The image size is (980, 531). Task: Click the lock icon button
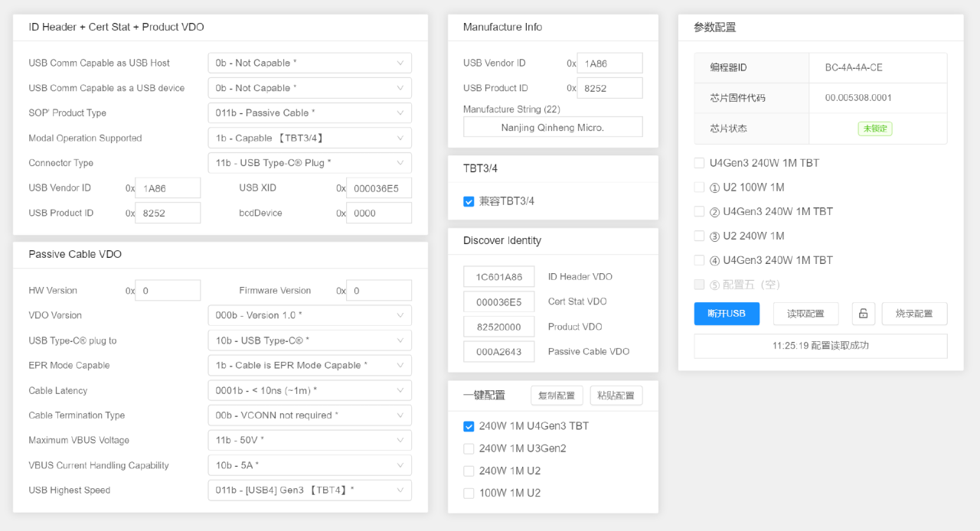coord(863,314)
